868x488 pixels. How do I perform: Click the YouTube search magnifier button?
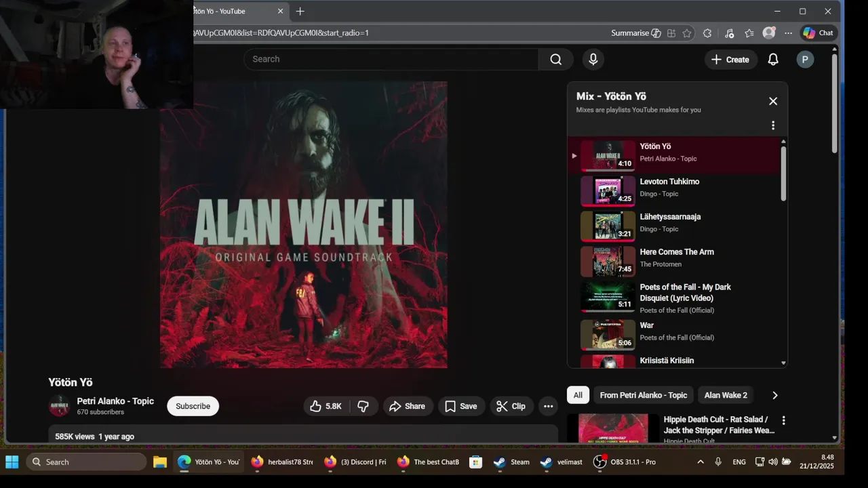click(x=556, y=60)
